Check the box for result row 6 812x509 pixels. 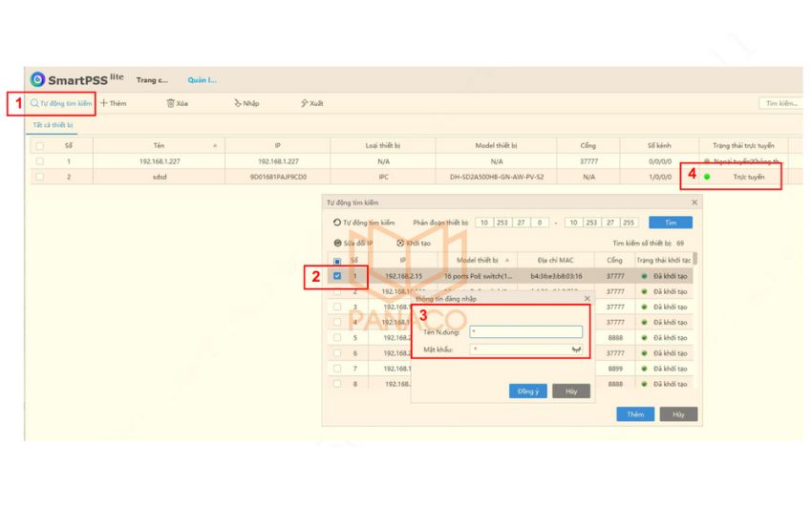pyautogui.click(x=337, y=353)
